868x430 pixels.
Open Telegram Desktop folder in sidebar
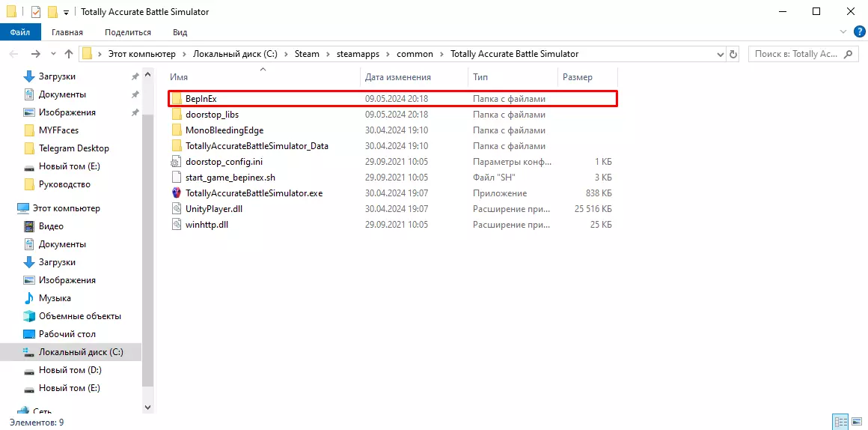(x=73, y=148)
